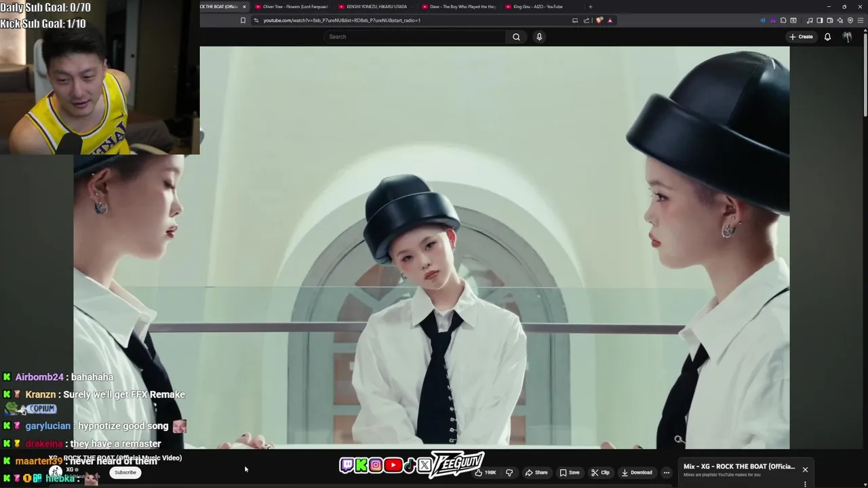Click the Share button under video
Screen dimensions: 868x488
[536, 472]
